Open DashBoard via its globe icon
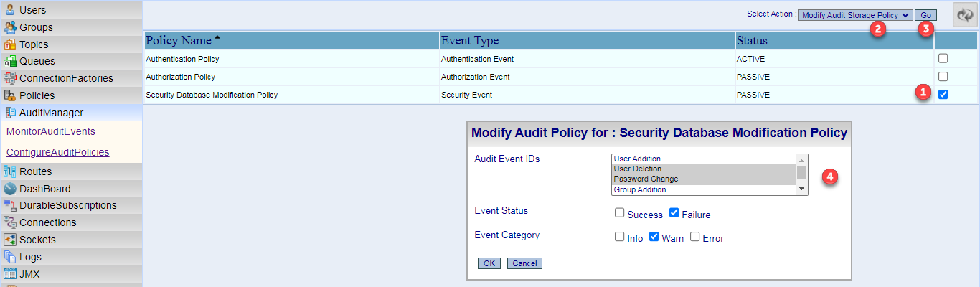 (x=10, y=189)
